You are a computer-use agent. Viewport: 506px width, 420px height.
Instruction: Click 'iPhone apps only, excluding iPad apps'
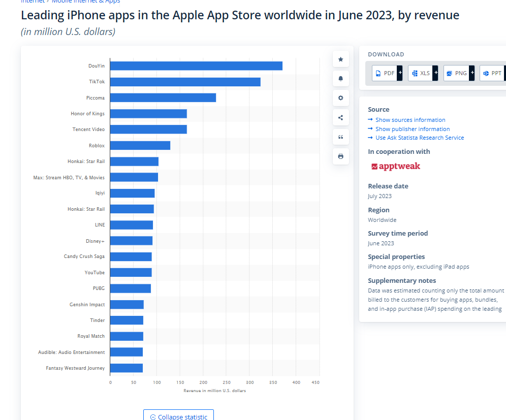coord(418,267)
